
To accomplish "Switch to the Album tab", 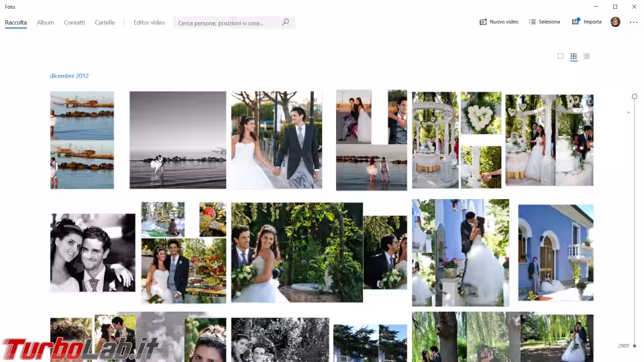I will point(46,22).
